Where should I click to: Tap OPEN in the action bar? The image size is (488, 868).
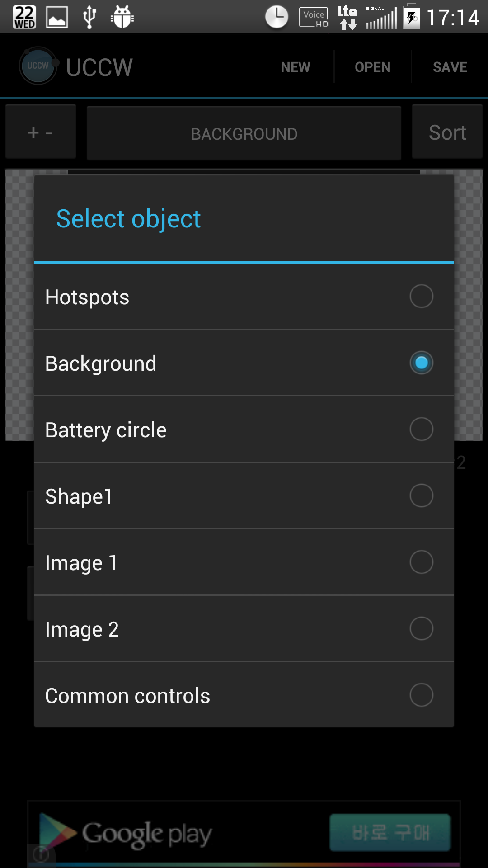tap(372, 67)
